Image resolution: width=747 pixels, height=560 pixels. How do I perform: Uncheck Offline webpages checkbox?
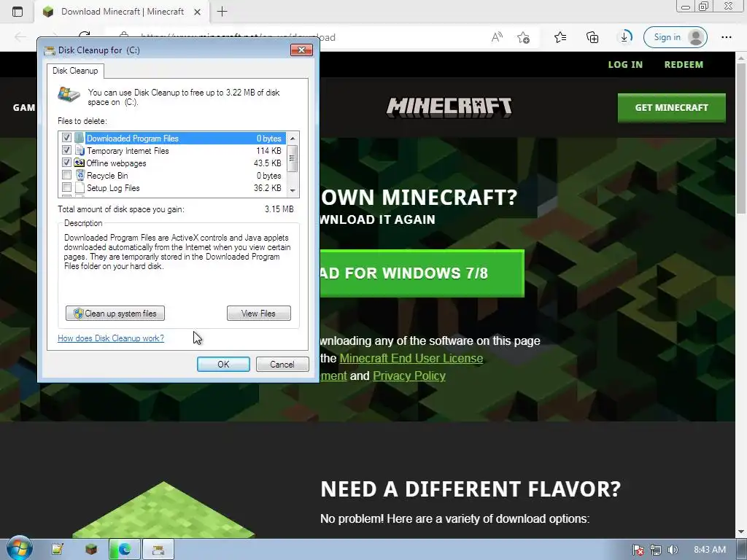click(66, 163)
